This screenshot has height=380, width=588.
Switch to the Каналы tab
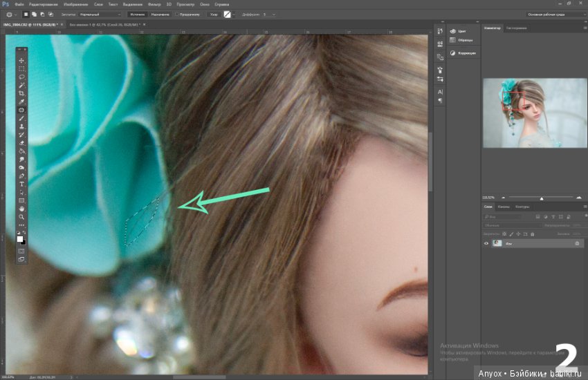504,207
